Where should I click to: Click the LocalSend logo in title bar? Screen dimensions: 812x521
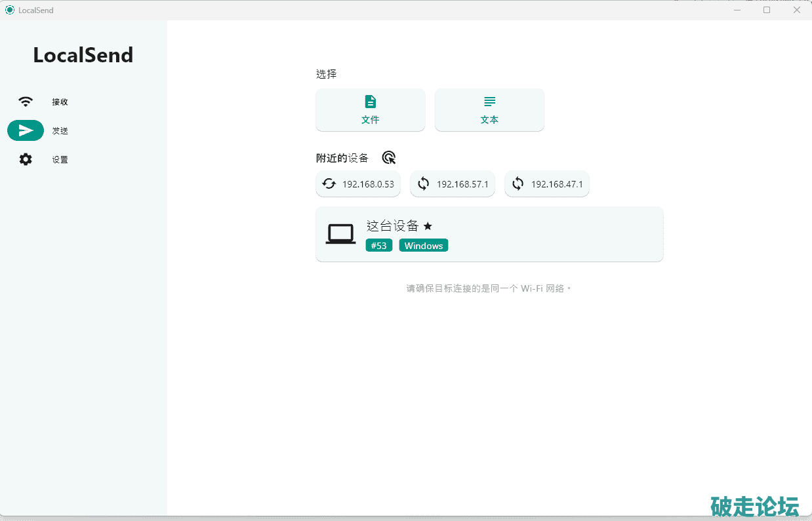(9, 10)
